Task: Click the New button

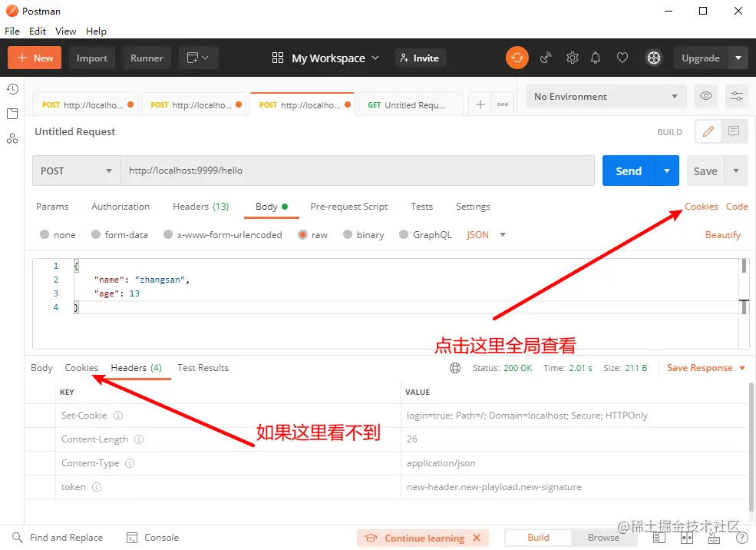Action: coord(35,58)
